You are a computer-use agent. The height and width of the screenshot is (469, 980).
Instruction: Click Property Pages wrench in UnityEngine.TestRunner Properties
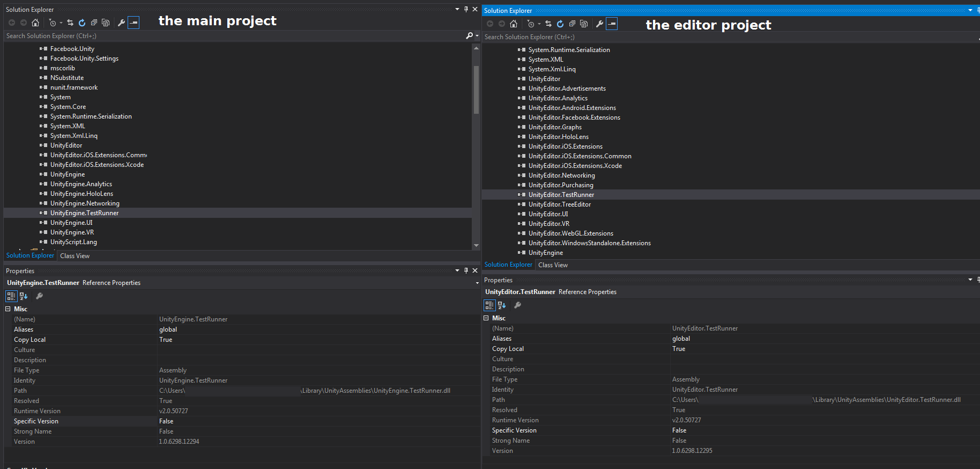point(39,296)
